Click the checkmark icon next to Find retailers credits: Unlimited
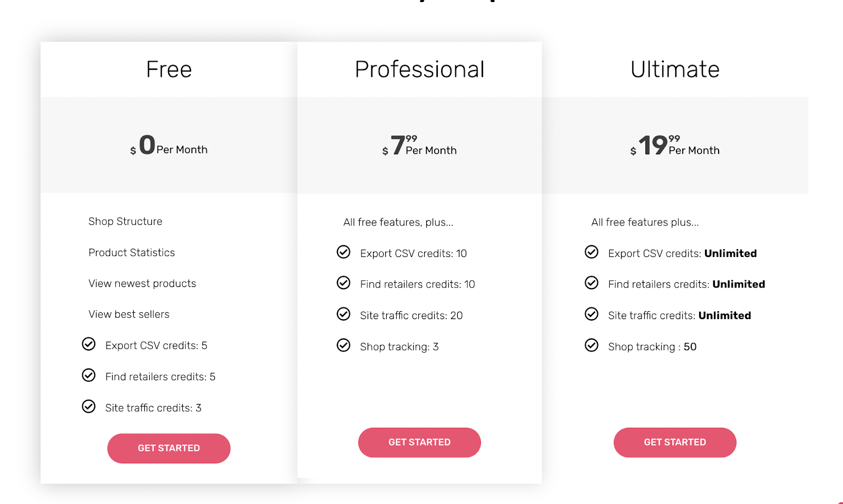Image resolution: width=843 pixels, height=504 pixels. 592,283
